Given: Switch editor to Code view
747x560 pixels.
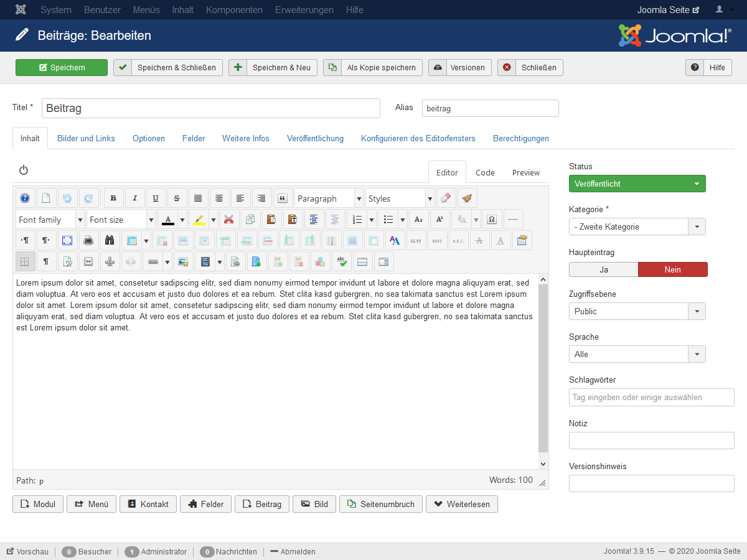Looking at the screenshot, I should (x=485, y=172).
